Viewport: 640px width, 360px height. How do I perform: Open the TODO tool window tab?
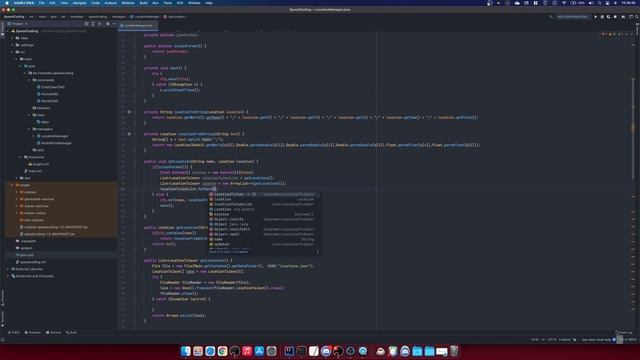pyautogui.click(x=14, y=333)
